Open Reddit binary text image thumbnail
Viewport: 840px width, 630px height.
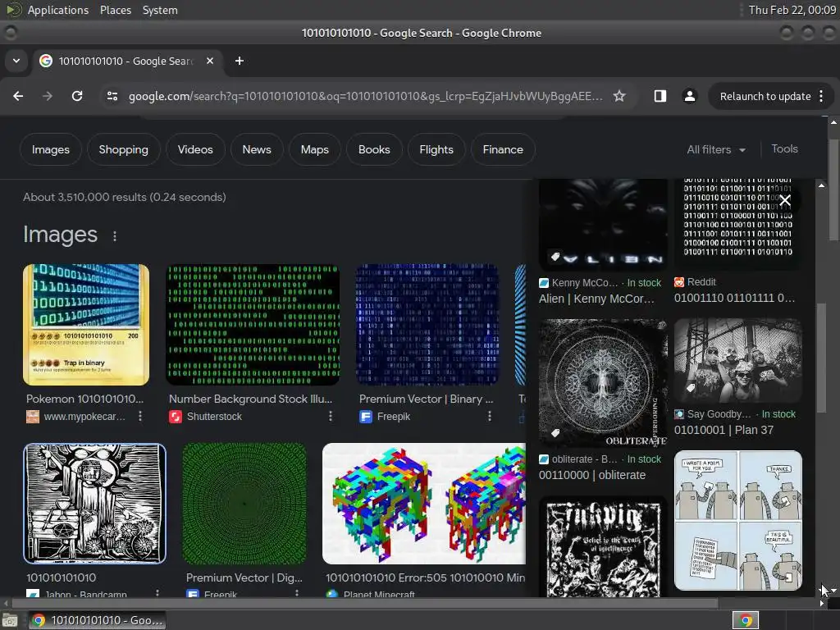737,224
